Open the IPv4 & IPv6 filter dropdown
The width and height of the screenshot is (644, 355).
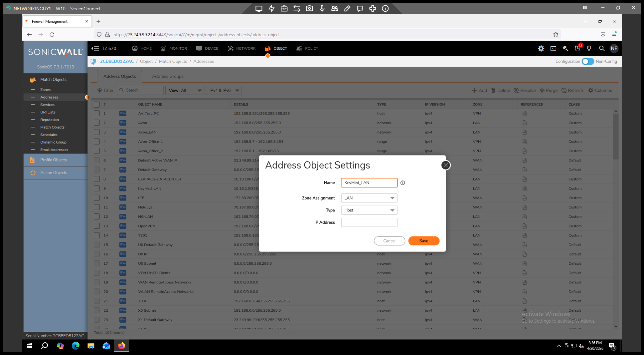[x=224, y=90]
